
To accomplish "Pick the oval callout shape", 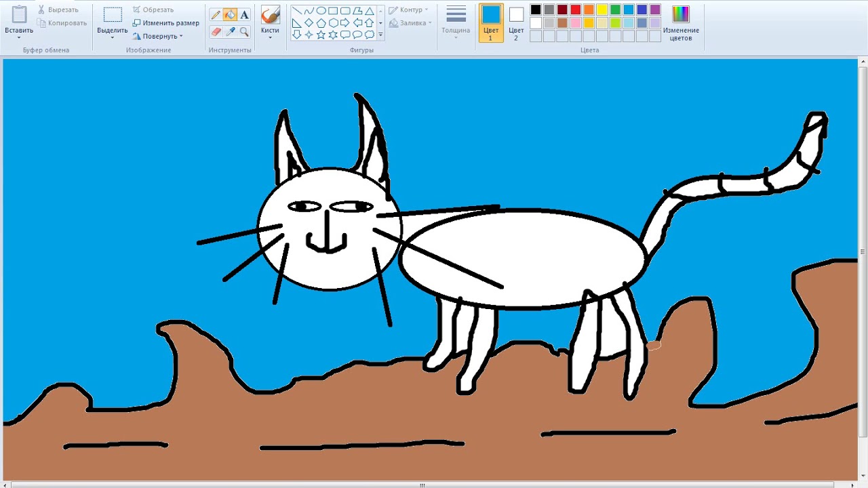I will click(357, 35).
